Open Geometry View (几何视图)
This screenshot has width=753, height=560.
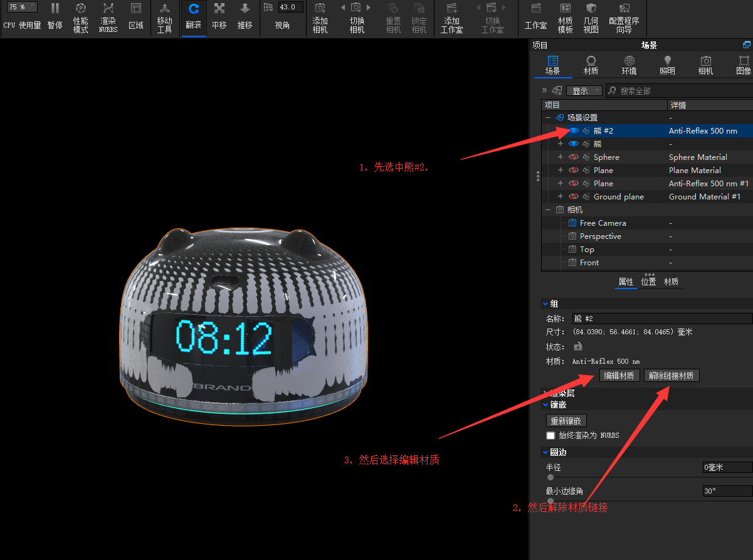point(591,18)
